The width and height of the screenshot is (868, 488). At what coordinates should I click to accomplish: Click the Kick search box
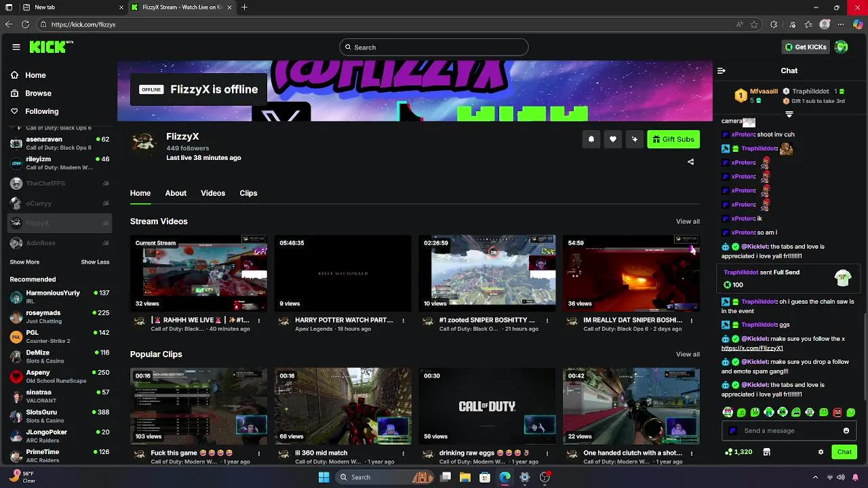[x=434, y=47]
